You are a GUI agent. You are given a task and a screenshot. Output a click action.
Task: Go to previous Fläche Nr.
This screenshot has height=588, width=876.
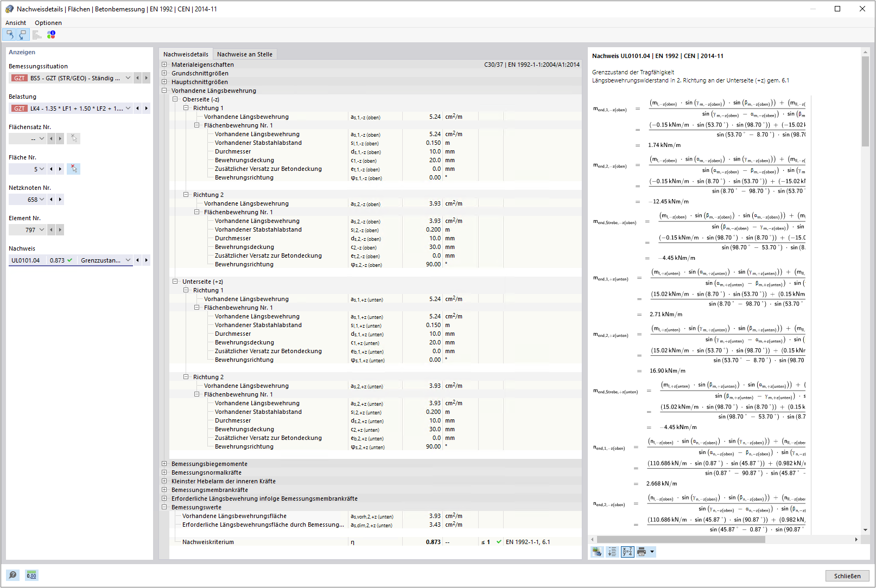point(51,169)
